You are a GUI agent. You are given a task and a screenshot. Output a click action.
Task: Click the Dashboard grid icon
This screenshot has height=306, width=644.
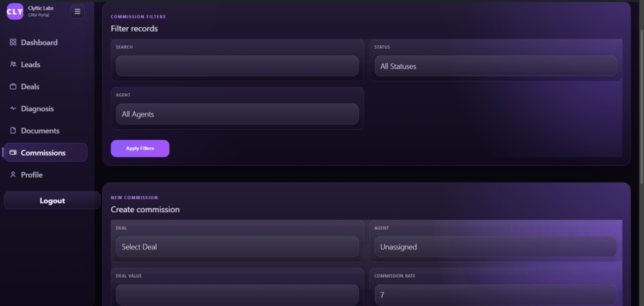(x=13, y=42)
